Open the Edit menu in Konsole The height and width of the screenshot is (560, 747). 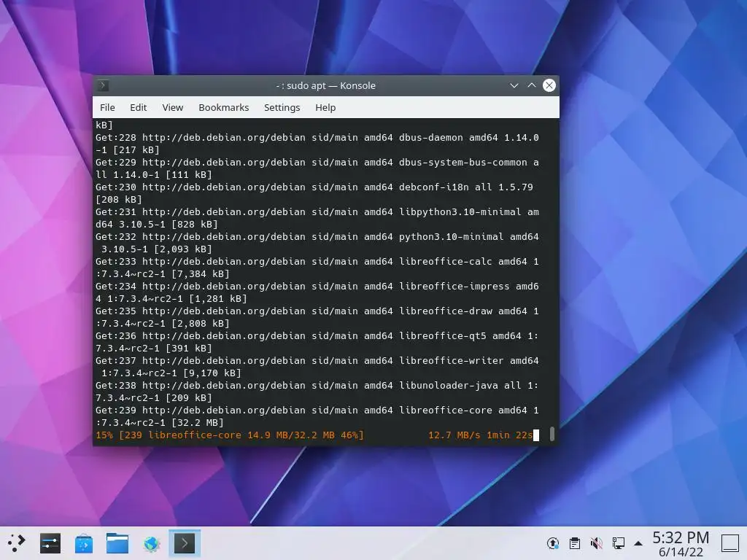point(138,108)
